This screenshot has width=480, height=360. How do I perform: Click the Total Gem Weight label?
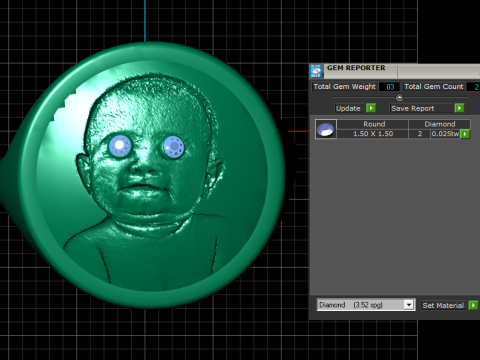coord(344,87)
